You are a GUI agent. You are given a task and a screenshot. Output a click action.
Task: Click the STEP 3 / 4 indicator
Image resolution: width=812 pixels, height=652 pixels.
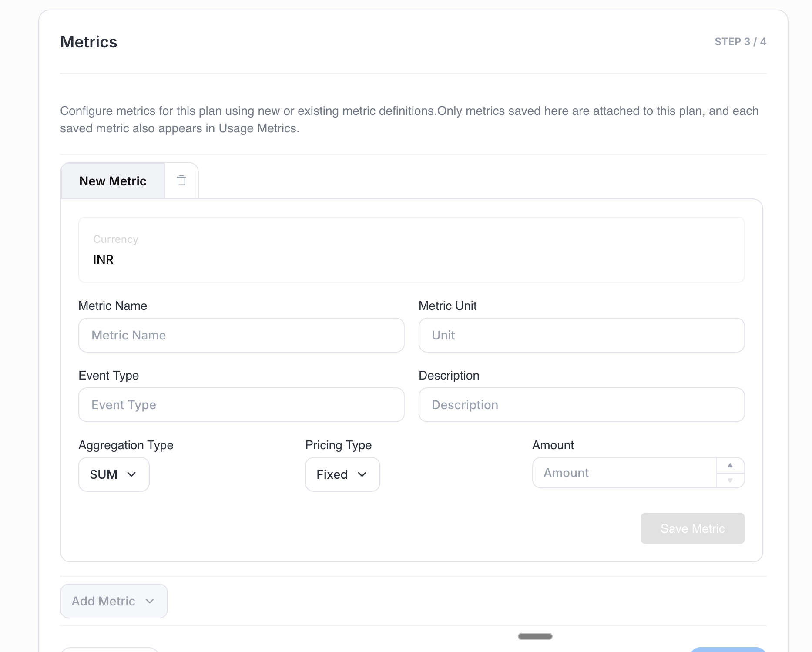pos(740,42)
